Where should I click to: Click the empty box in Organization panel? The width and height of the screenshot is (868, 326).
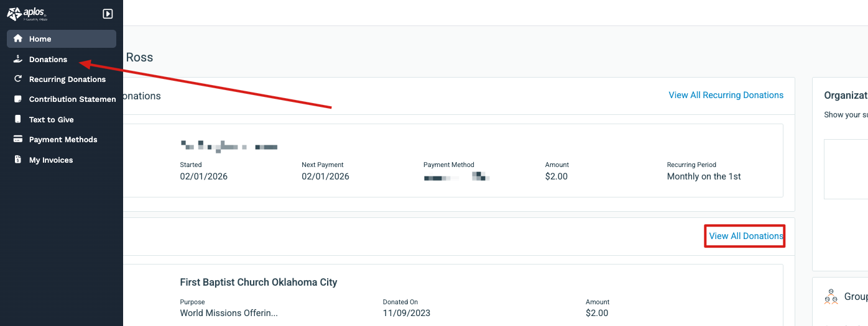click(x=846, y=169)
